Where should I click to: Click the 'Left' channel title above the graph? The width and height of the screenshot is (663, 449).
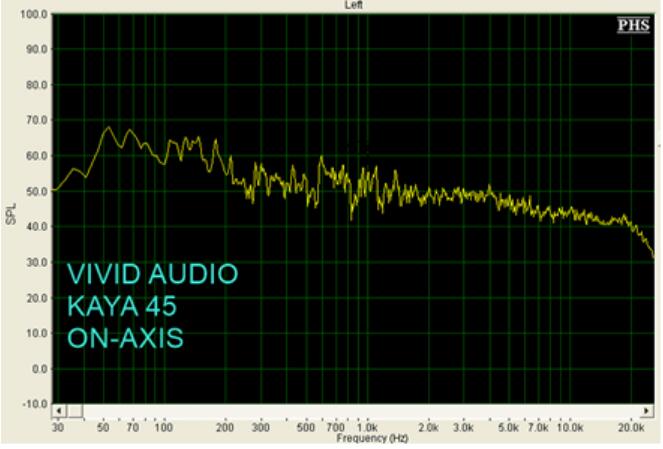pyautogui.click(x=353, y=5)
